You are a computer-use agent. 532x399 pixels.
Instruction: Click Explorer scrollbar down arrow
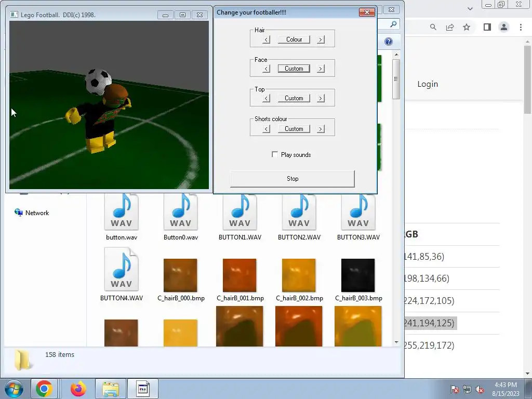pyautogui.click(x=396, y=342)
